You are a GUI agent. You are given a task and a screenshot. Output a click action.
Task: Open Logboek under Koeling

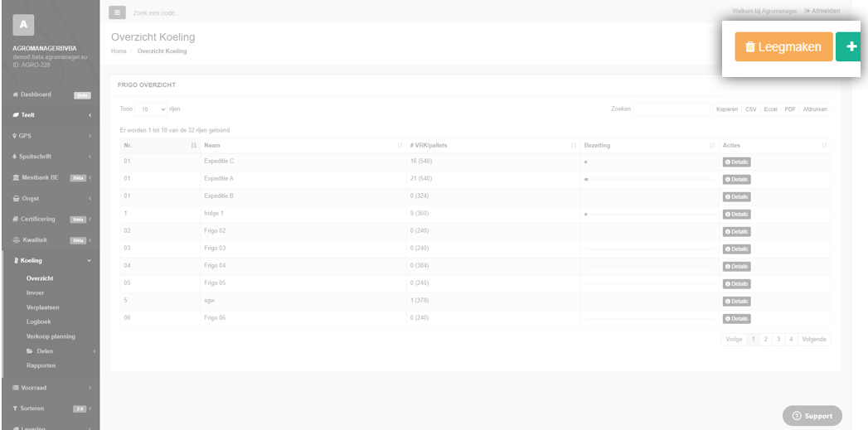(39, 321)
